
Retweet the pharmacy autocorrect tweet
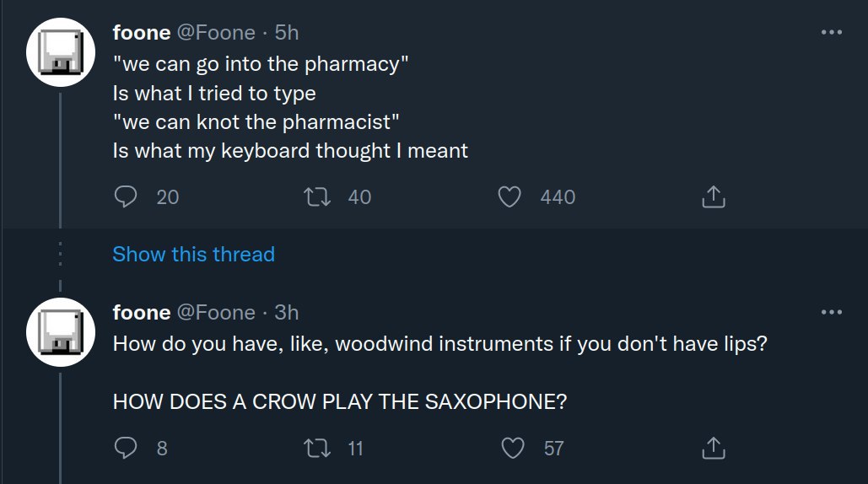(x=317, y=197)
